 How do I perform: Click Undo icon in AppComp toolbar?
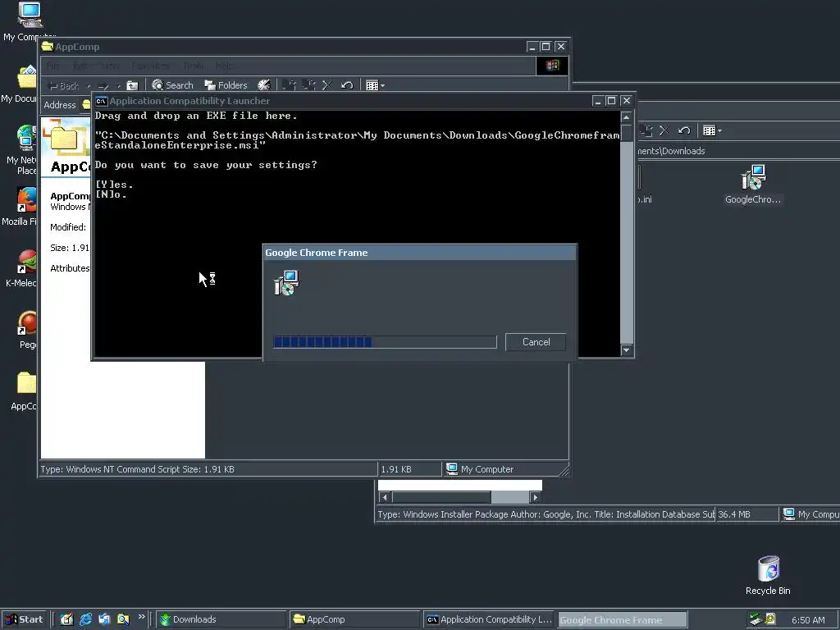pyautogui.click(x=347, y=85)
